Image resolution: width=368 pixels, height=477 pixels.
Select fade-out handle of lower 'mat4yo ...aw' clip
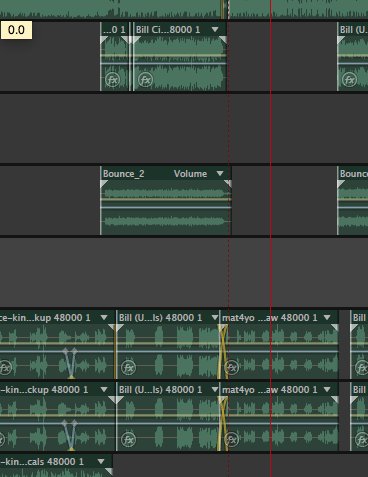[335, 400]
